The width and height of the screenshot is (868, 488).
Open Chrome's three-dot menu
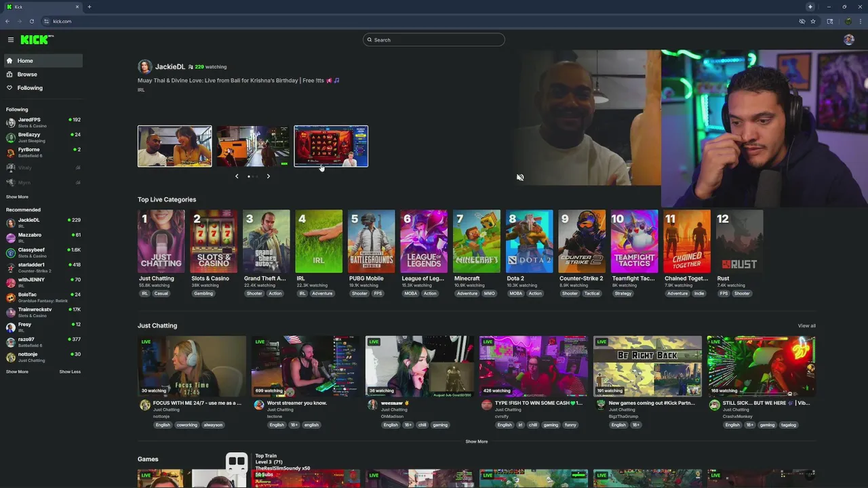pyautogui.click(x=861, y=21)
